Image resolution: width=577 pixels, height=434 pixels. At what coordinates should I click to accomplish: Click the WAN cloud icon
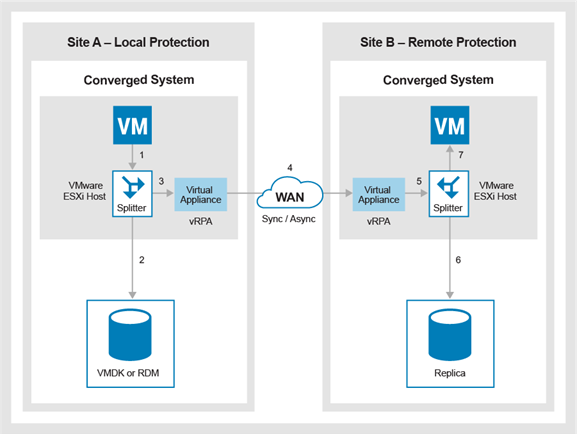click(290, 193)
